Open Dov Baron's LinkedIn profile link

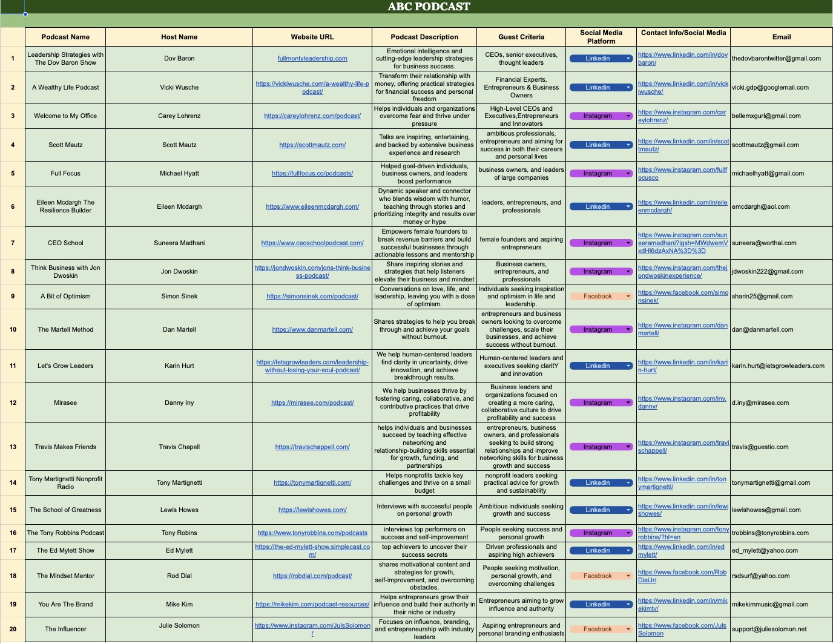683,59
